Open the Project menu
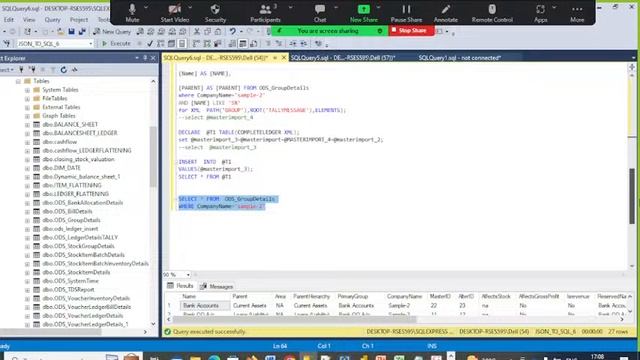This screenshot has height=360, width=640. click(79, 20)
